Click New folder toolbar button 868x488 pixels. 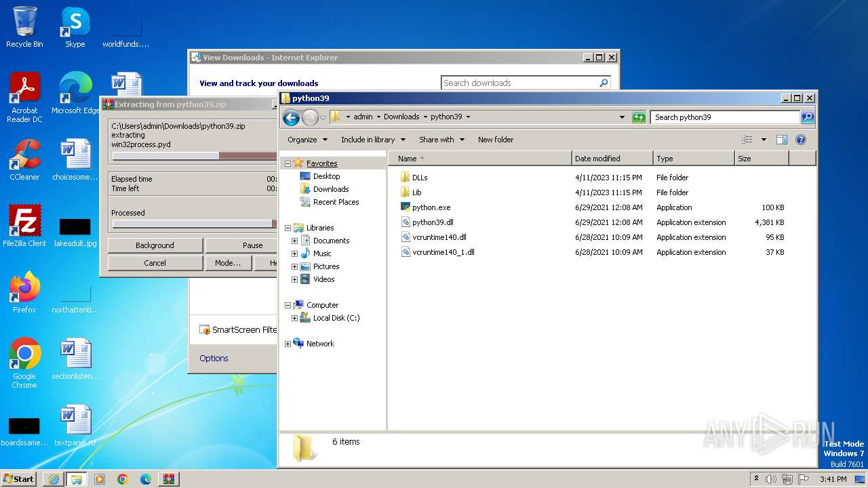pos(496,140)
